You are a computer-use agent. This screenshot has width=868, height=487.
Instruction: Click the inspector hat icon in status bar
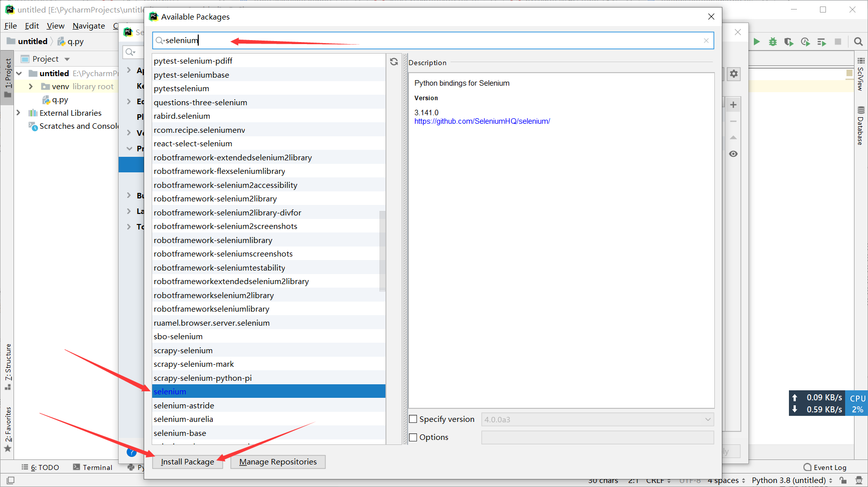point(859,480)
